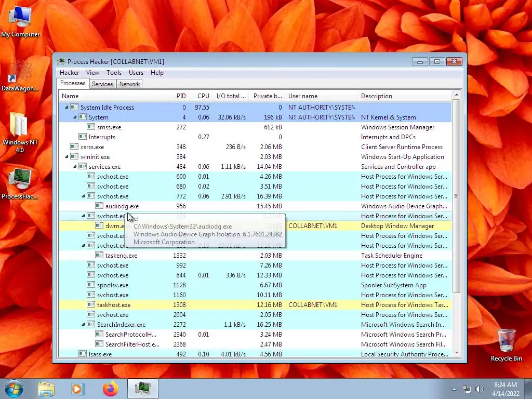Click the icon beside lsass.exe
Image resolution: width=532 pixels, height=399 pixels.
click(83, 353)
